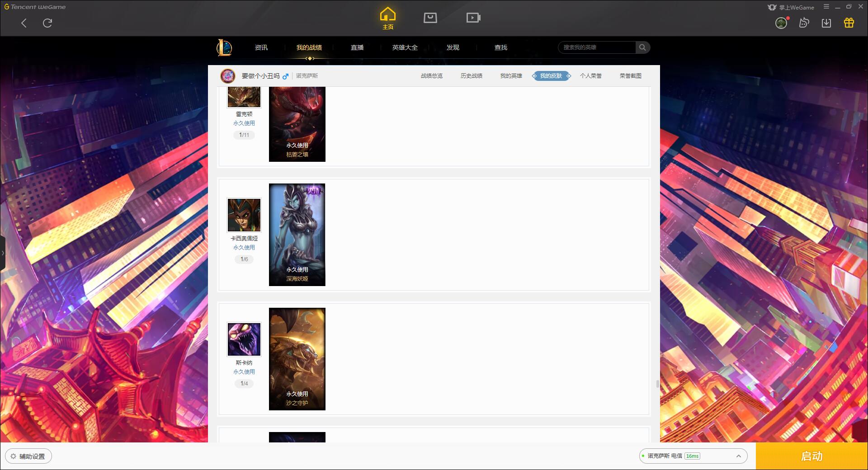Open the 英雄大全 heroes menu
Viewport: 868px width, 470px height.
405,47
